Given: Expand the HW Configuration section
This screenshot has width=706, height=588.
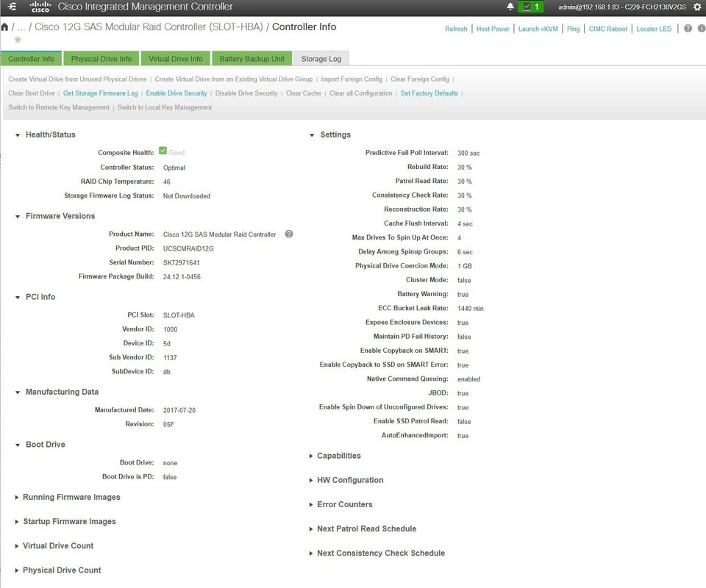Looking at the screenshot, I should (310, 480).
